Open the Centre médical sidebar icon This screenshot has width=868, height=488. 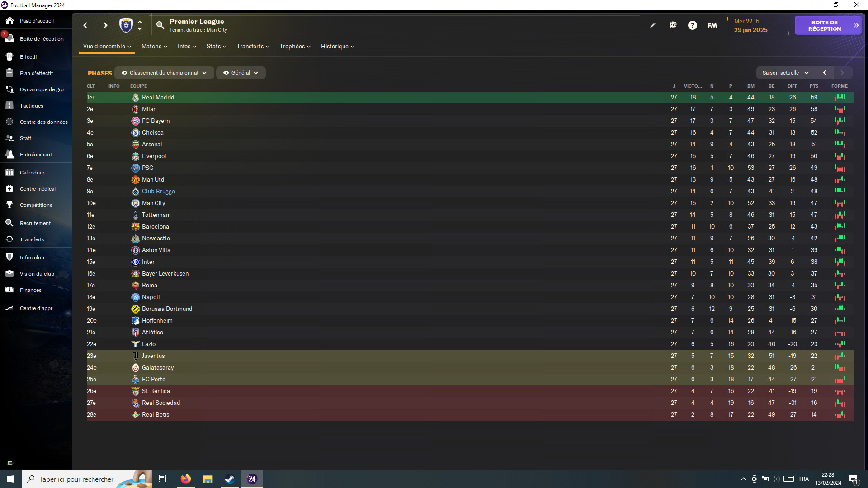tap(9, 189)
